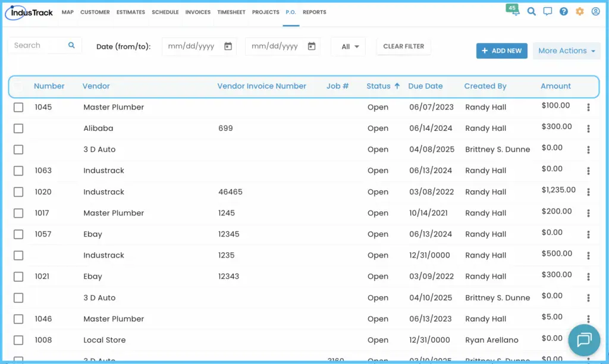609x364 pixels.
Task: Sort by the Number column header
Action: point(49,86)
